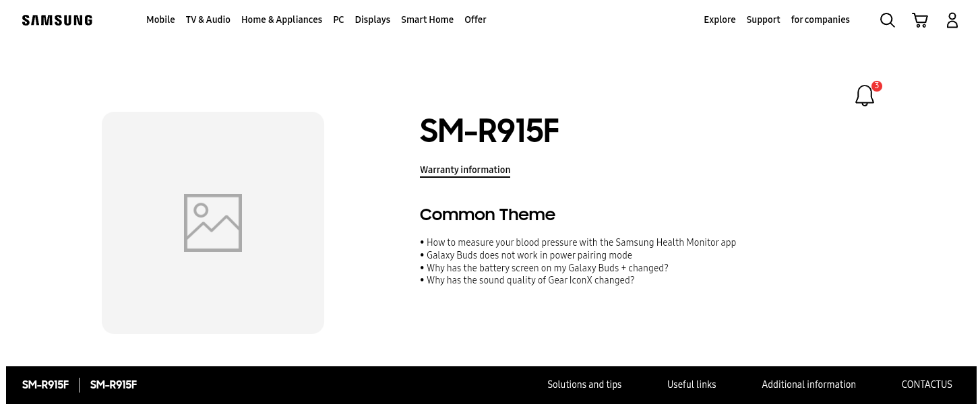Click the user account icon
The width and height of the screenshot is (980, 404).
tap(952, 20)
